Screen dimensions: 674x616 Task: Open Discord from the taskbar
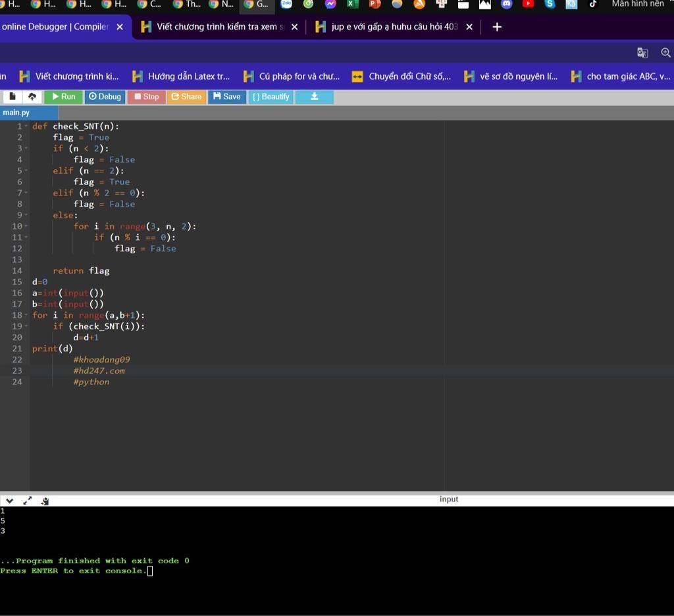506,4
